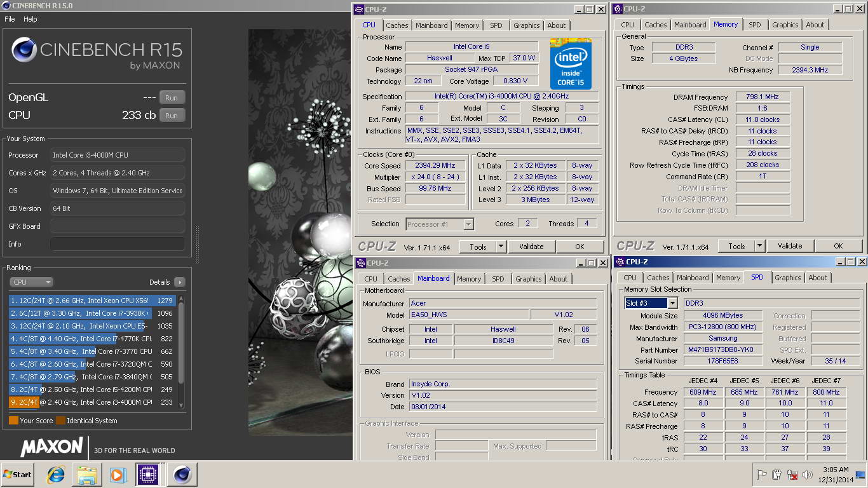Viewport: 868px width, 488px height.
Task: Open Graphics tab in top-left CPU-Z window
Action: click(x=527, y=25)
